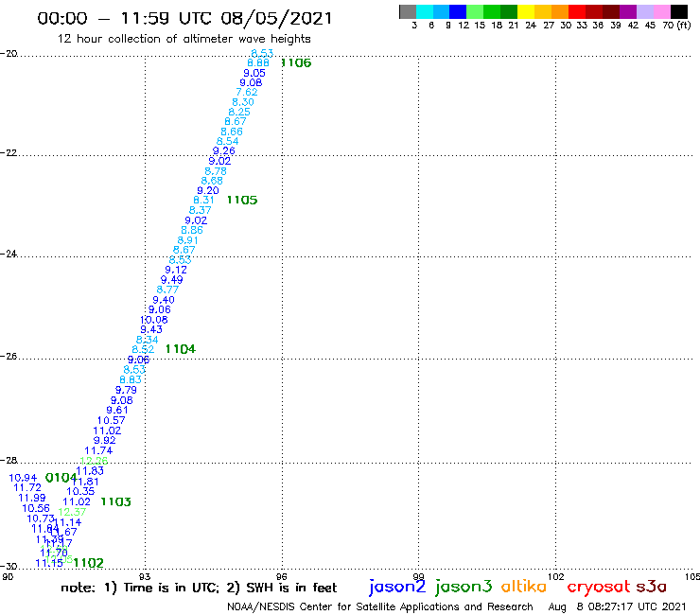Click the timestamp 'Aug 8 08:27:17 UTC 2021'
This screenshot has height=615, width=700.
click(617, 606)
